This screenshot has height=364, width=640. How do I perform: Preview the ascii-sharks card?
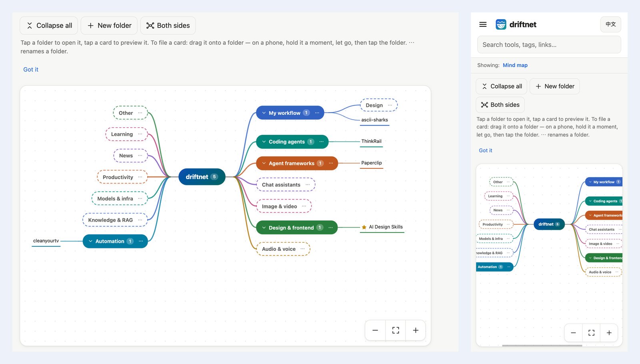point(375,120)
